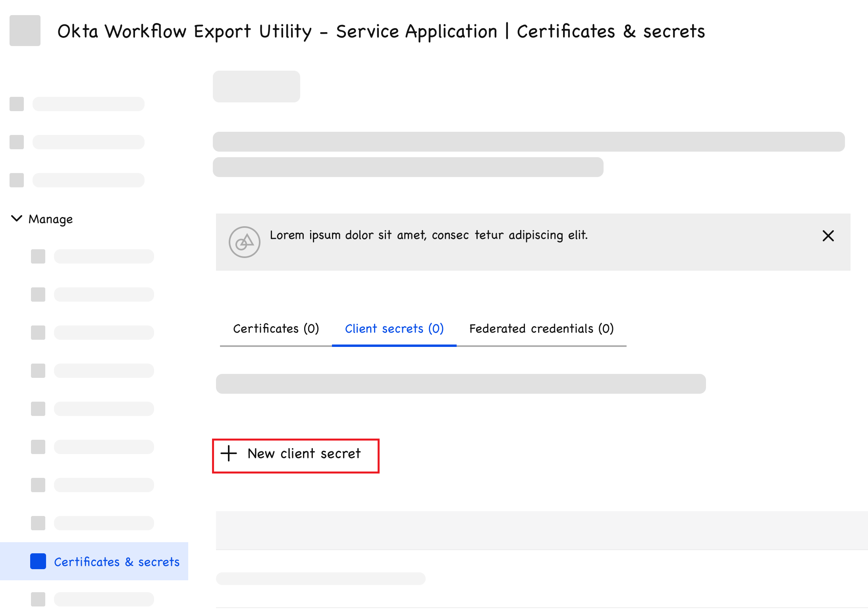The image size is (868, 616).
Task: Click the plus icon beside New client secret
Action: (229, 453)
